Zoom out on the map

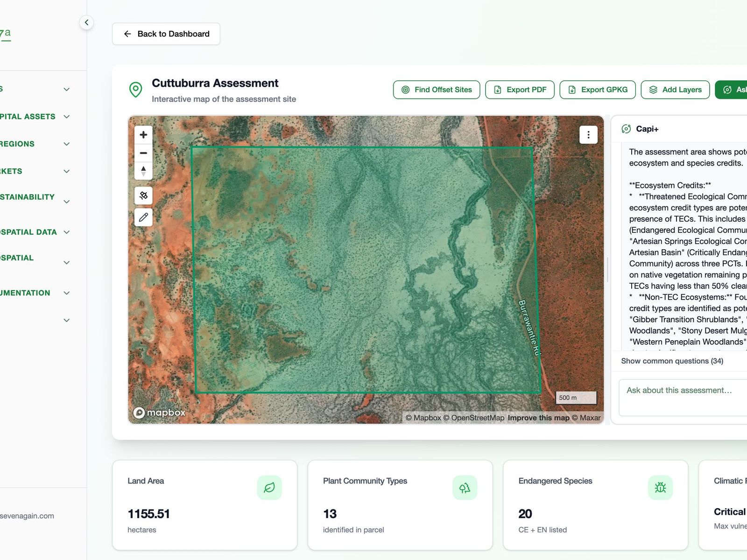(143, 153)
